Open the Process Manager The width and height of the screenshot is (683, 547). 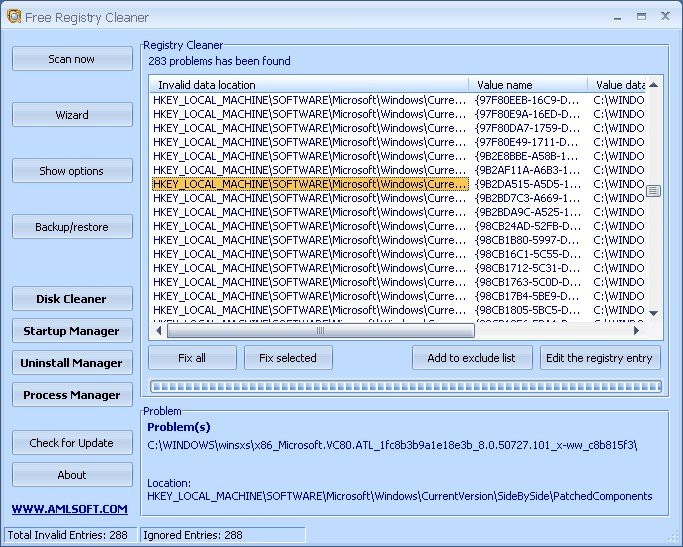tap(72, 395)
